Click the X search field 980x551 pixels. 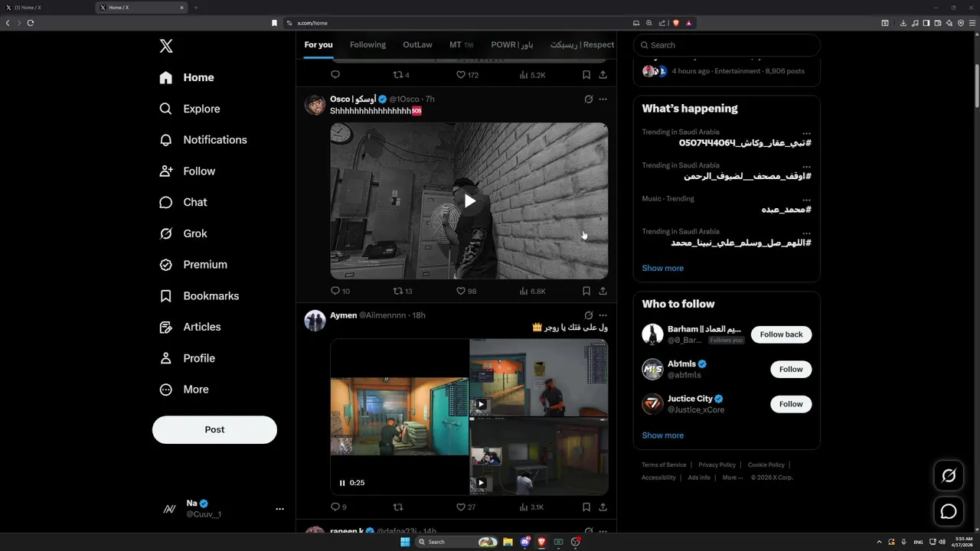click(x=727, y=45)
